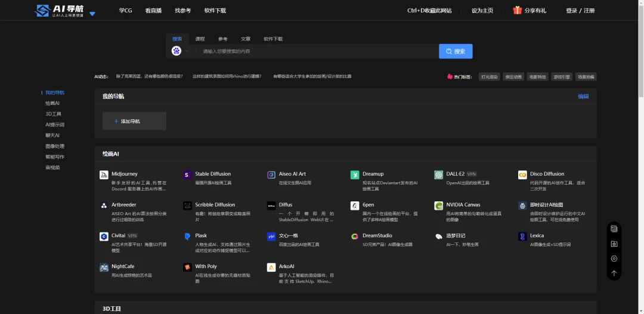Select the 课程 search tab
The image size is (644, 314).
pos(200,39)
